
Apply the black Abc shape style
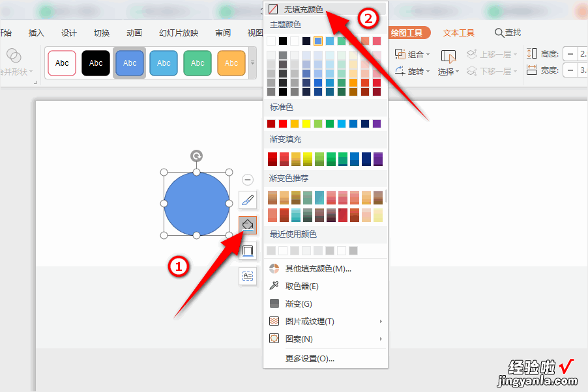[96, 63]
